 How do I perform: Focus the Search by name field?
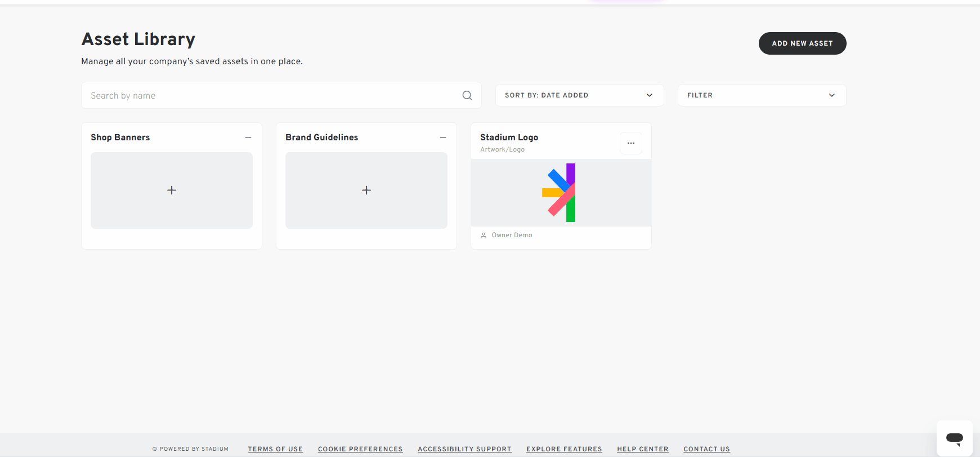[x=281, y=95]
